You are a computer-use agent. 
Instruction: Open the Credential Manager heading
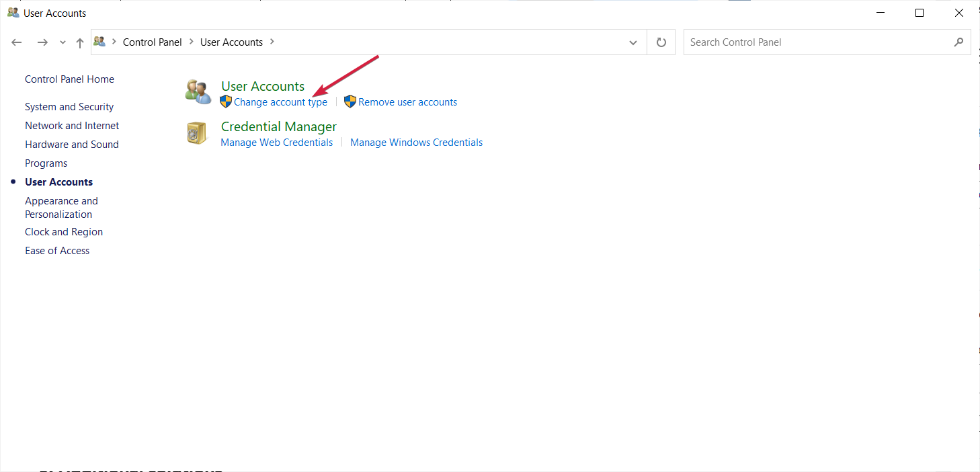coord(279,126)
